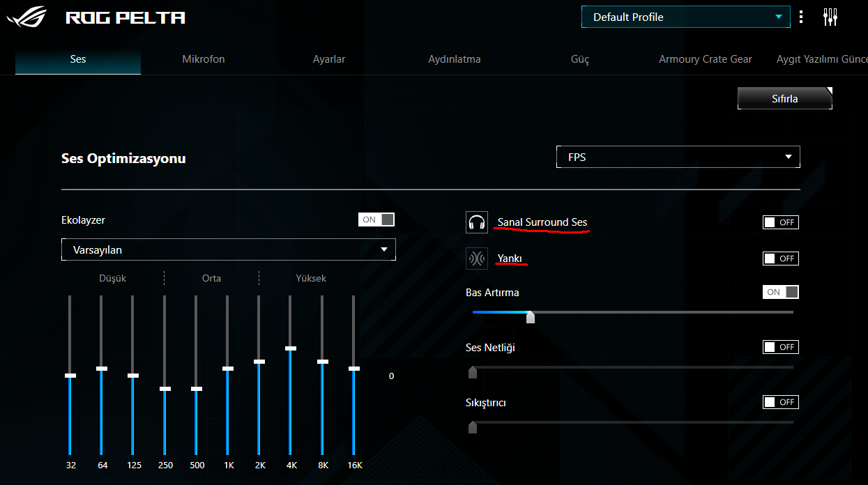Click the Sıfırla reset button
This screenshot has width=868, height=485.
tap(785, 98)
